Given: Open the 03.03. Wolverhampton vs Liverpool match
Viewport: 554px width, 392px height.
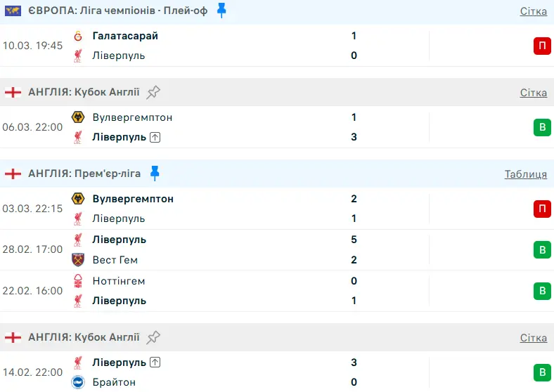Looking at the screenshot, I should pyautogui.click(x=246, y=209).
